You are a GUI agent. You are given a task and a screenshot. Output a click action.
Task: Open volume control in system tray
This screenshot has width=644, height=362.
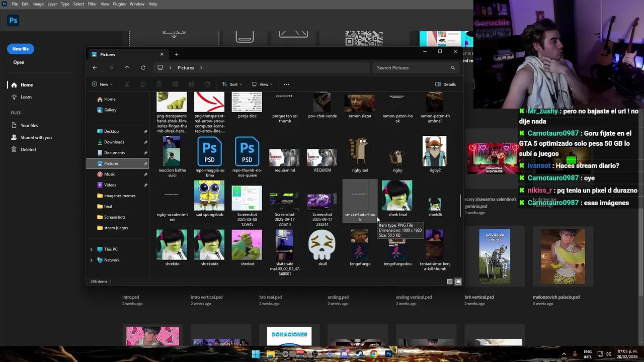click(608, 354)
